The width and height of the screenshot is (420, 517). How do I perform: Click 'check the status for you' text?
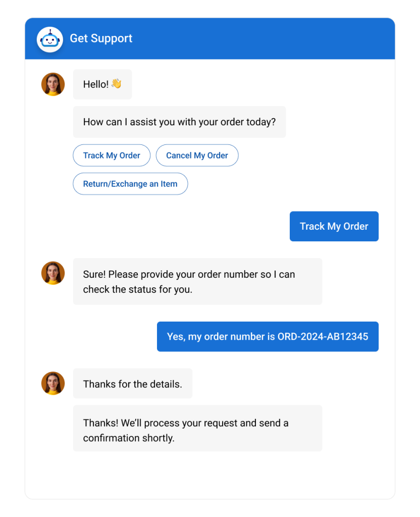pos(137,290)
